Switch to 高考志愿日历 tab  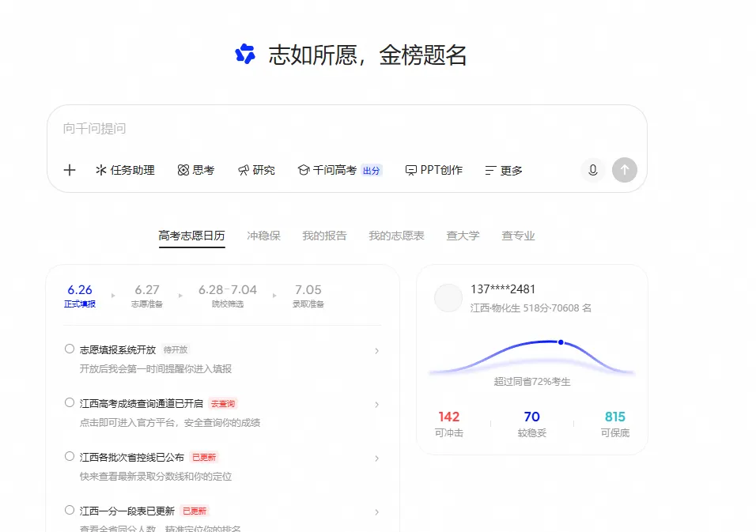pos(192,236)
